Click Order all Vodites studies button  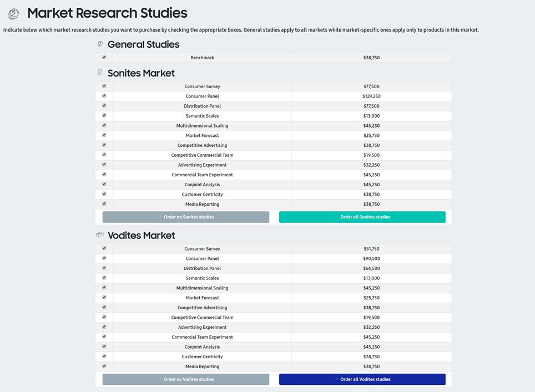tap(362, 379)
